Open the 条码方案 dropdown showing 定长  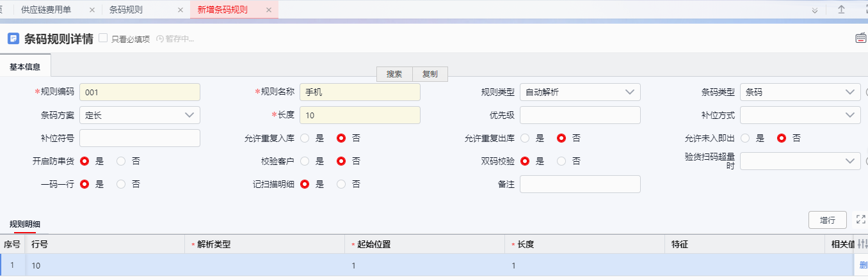click(x=140, y=115)
